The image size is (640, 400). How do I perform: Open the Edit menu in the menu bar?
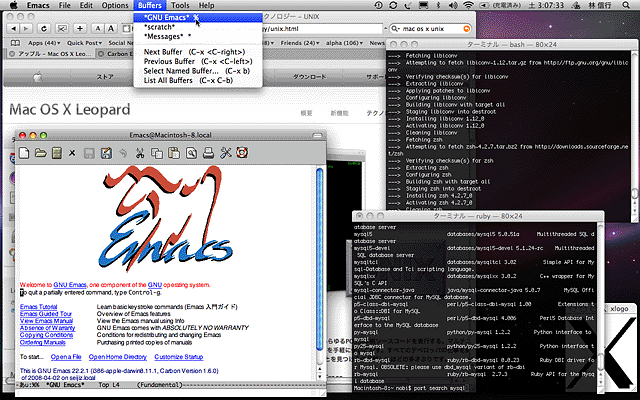click(86, 5)
